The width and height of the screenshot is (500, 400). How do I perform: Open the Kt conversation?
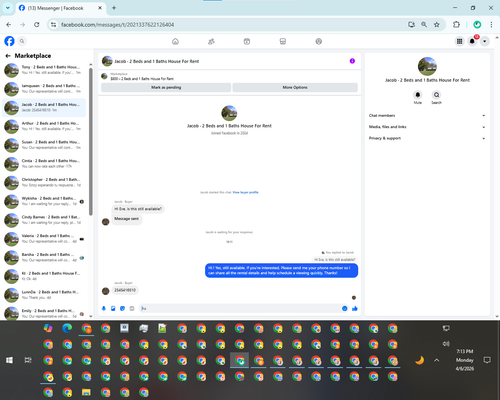coord(44,276)
